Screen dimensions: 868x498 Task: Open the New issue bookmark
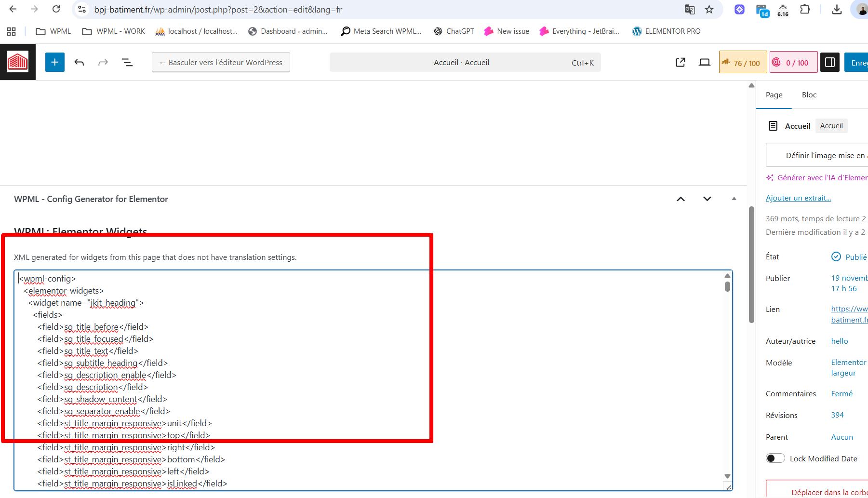point(507,31)
